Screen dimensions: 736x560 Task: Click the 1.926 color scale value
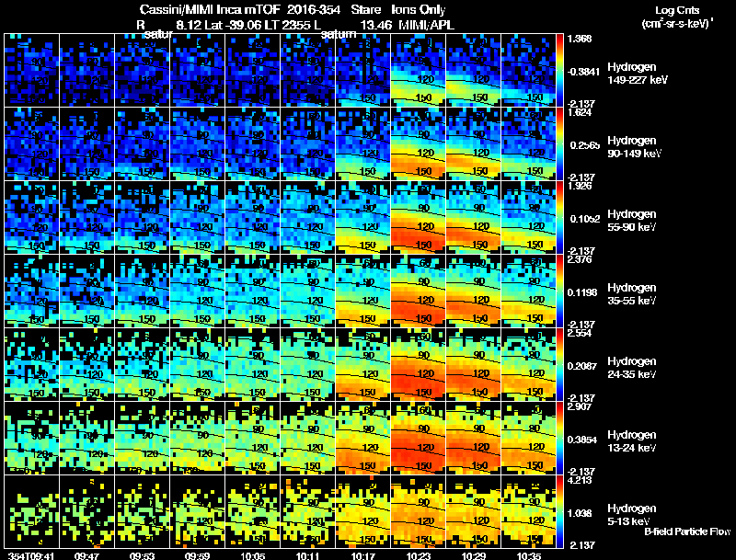pyautogui.click(x=580, y=186)
